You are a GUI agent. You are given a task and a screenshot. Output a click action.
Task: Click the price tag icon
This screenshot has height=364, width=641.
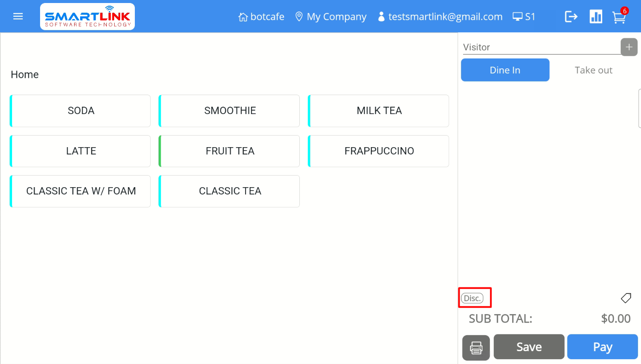pos(626,298)
